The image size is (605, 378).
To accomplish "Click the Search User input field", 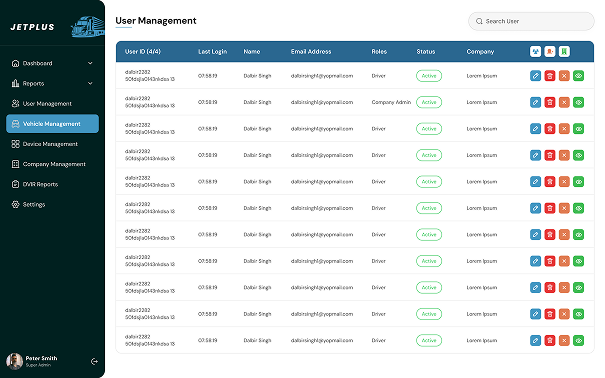I will [x=531, y=21].
